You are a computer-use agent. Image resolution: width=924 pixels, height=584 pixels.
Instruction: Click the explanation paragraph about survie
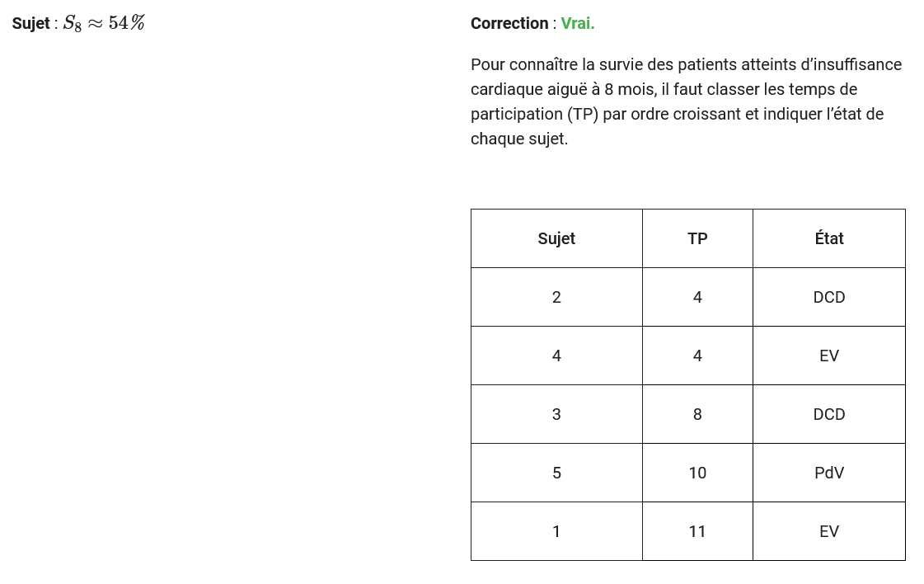pyautogui.click(x=686, y=101)
